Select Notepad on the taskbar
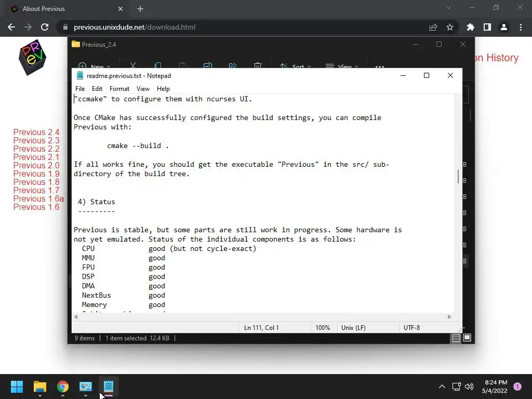The height and width of the screenshot is (399, 532). tap(108, 387)
